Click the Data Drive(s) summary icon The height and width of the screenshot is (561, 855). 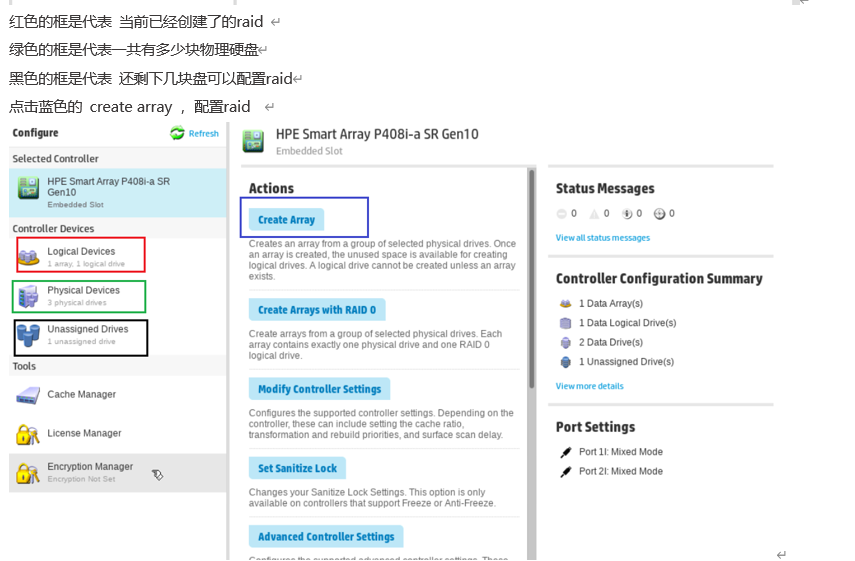565,343
